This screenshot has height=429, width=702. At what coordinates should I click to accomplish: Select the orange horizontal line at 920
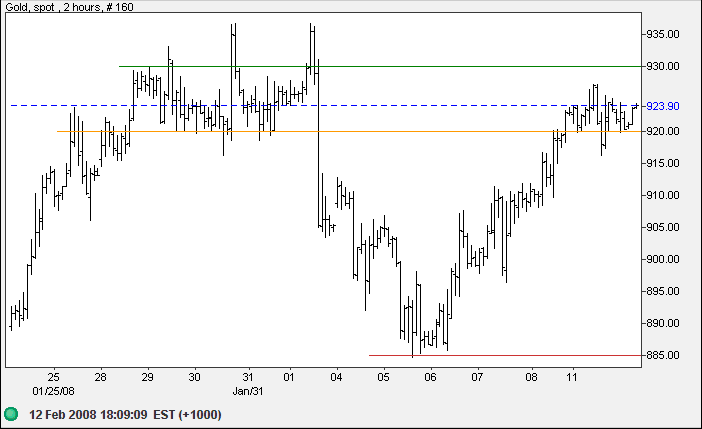pyautogui.click(x=349, y=131)
